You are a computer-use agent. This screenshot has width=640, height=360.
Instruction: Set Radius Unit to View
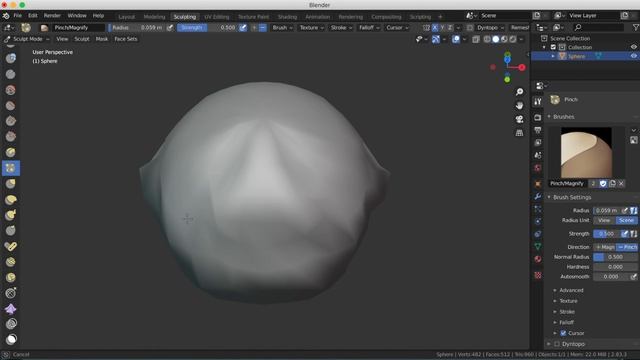pyautogui.click(x=604, y=220)
